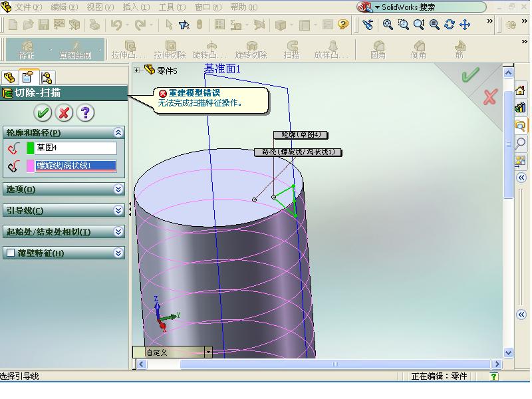Select the Pan view arrows icon

click(x=465, y=25)
